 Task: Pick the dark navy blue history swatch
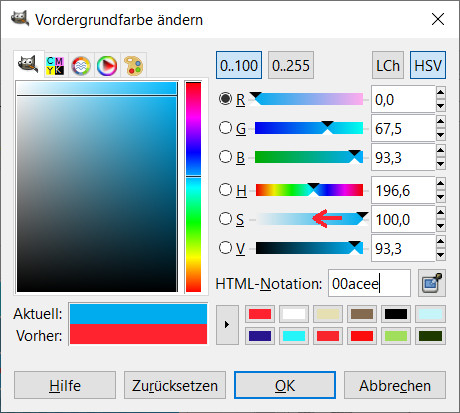tap(260, 336)
